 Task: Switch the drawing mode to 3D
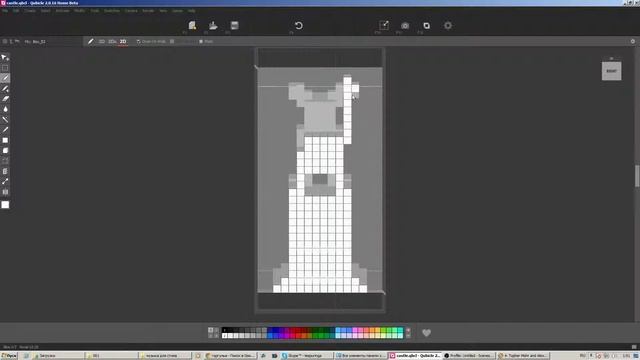pos(102,41)
